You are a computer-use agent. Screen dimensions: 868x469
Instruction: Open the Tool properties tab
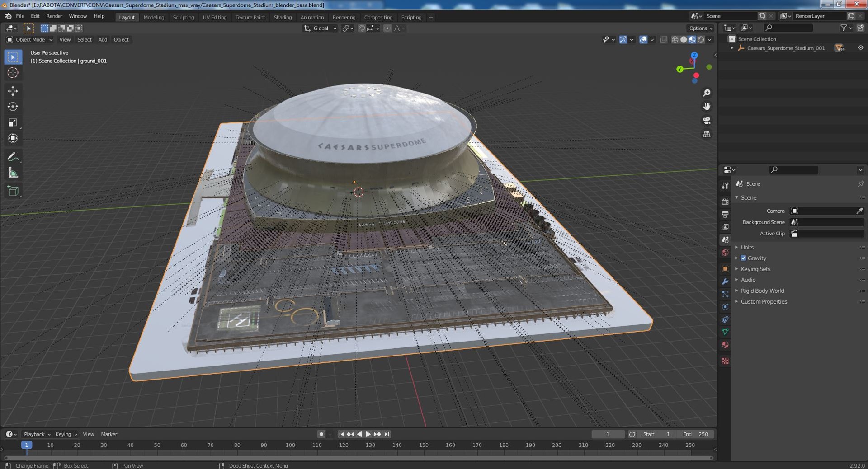[725, 186]
